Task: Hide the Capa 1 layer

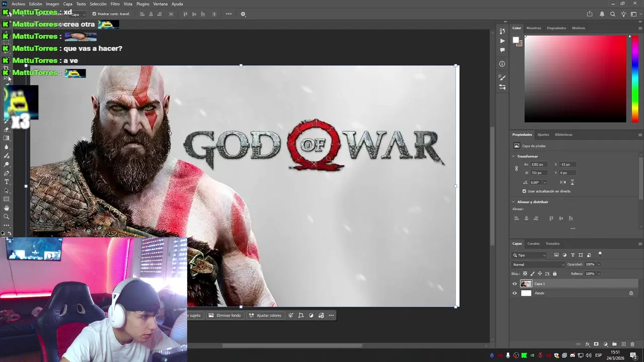Action: (x=514, y=284)
